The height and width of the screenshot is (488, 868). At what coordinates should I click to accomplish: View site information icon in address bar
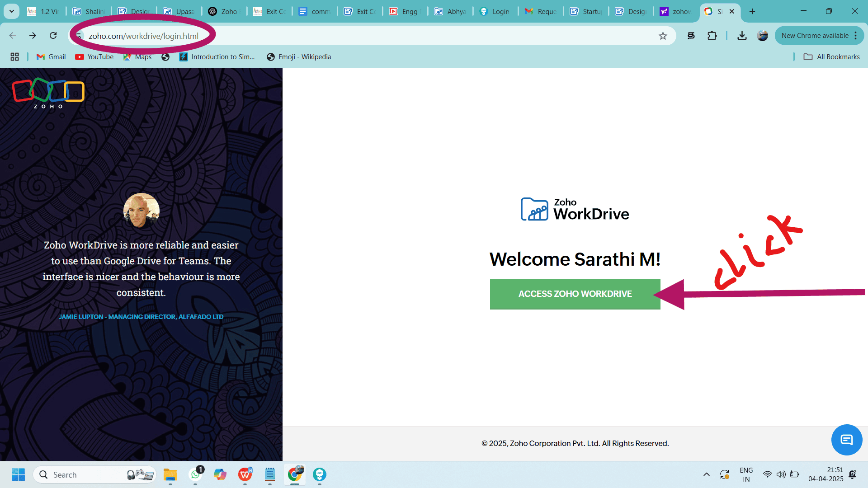(x=79, y=36)
